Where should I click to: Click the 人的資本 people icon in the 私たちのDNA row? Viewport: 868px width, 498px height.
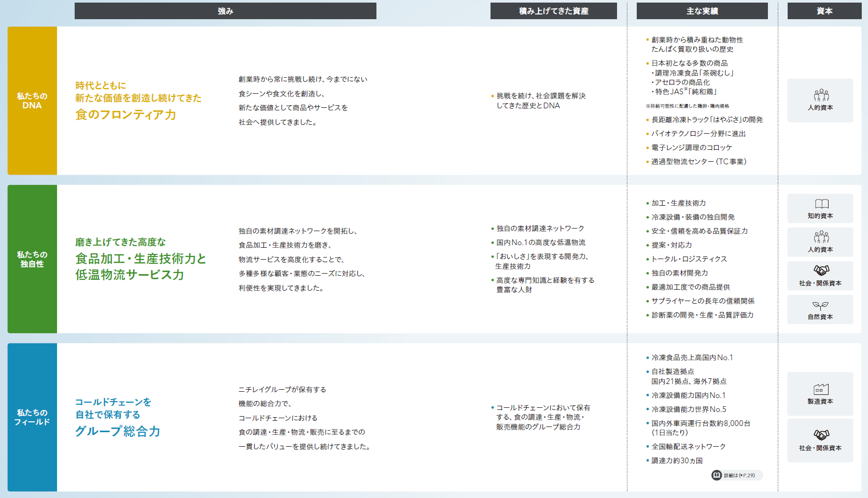[x=821, y=95]
